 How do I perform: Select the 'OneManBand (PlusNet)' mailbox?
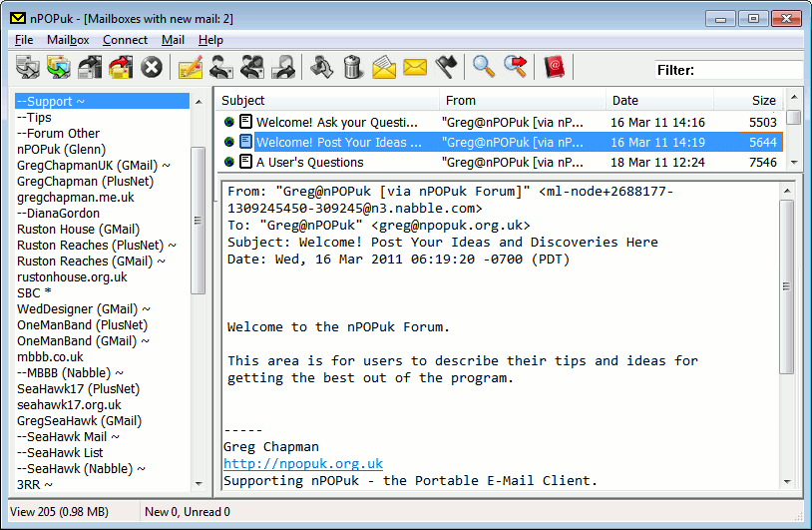click(x=102, y=325)
